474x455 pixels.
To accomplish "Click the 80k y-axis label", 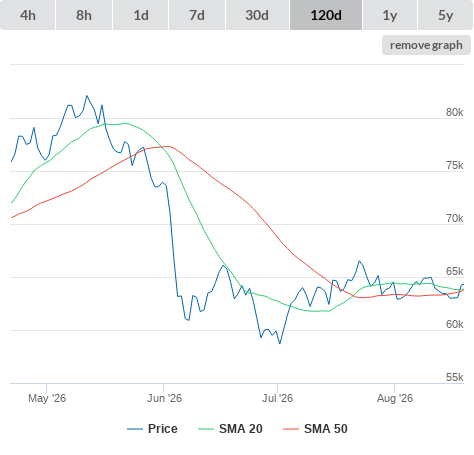I will click(455, 112).
